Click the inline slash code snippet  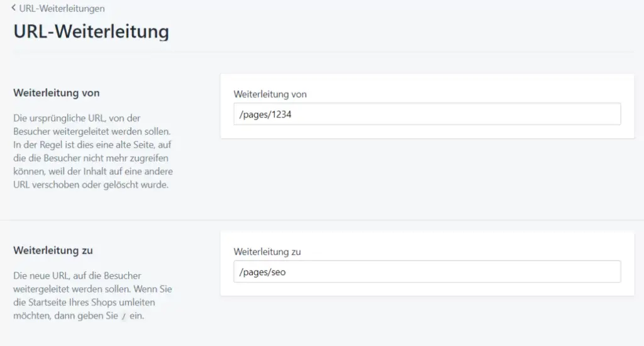click(x=123, y=316)
